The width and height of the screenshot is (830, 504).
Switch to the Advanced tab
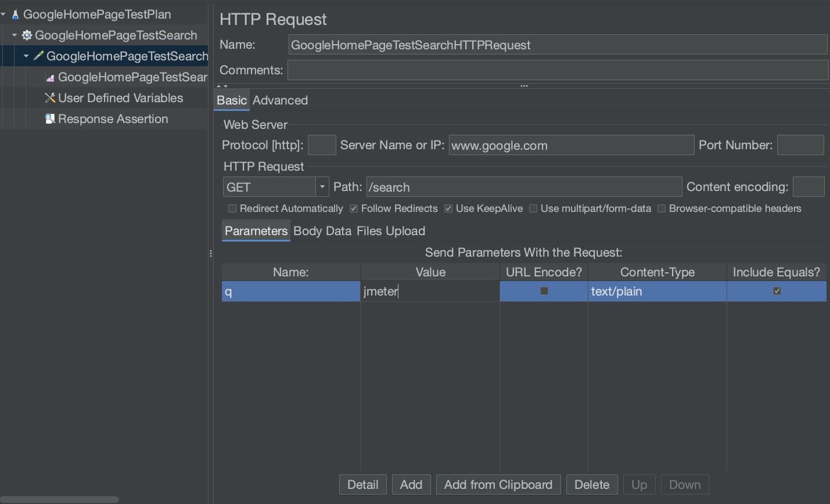pyautogui.click(x=280, y=100)
